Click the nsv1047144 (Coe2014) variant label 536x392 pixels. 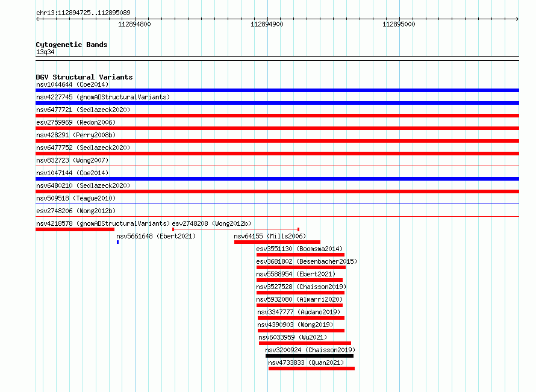pos(72,173)
